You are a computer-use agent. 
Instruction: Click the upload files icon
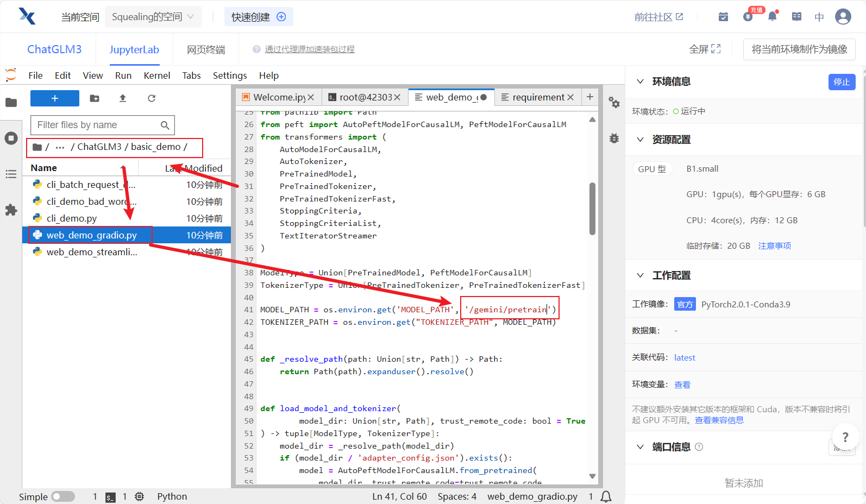pos(123,98)
